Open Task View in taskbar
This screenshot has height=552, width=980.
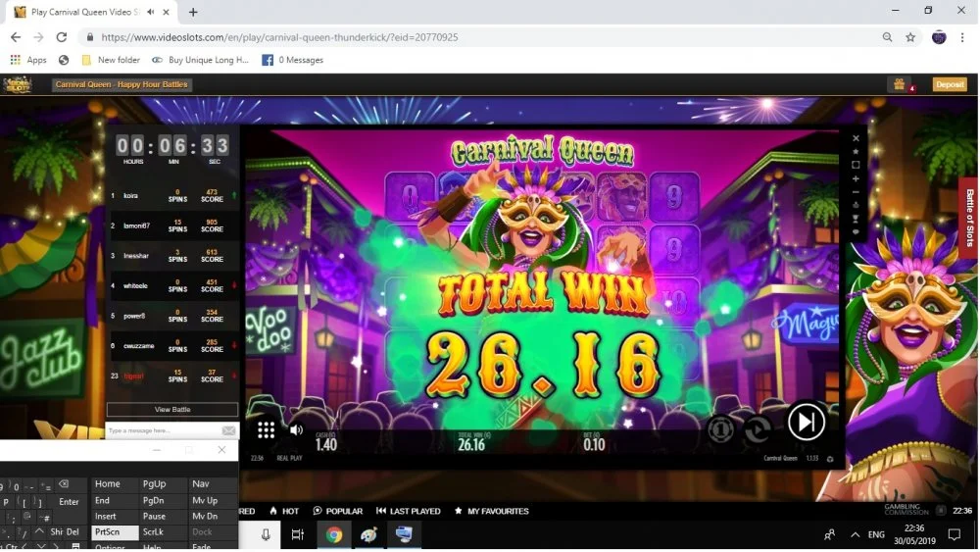coord(298,534)
